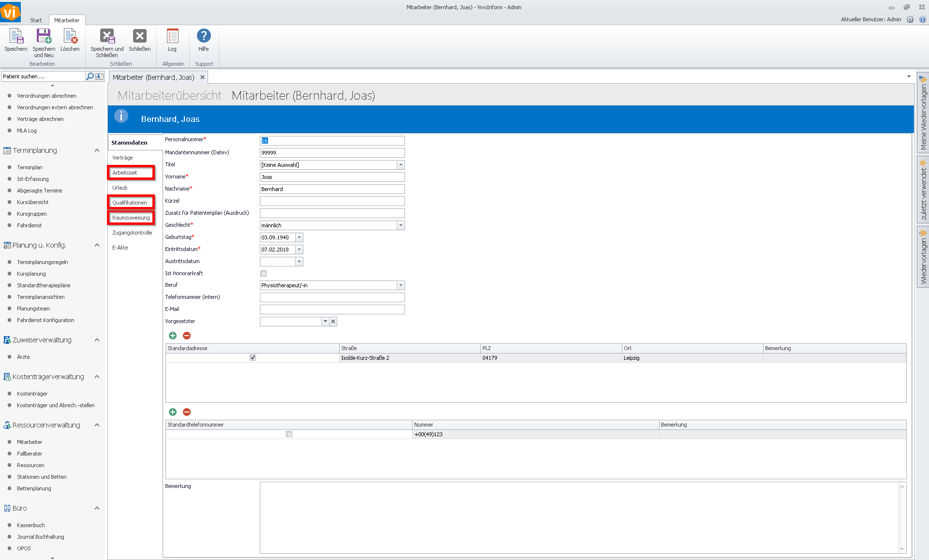The height and width of the screenshot is (560, 929).
Task: Toggle the Ist Honorarkraft checkbox
Action: point(264,274)
